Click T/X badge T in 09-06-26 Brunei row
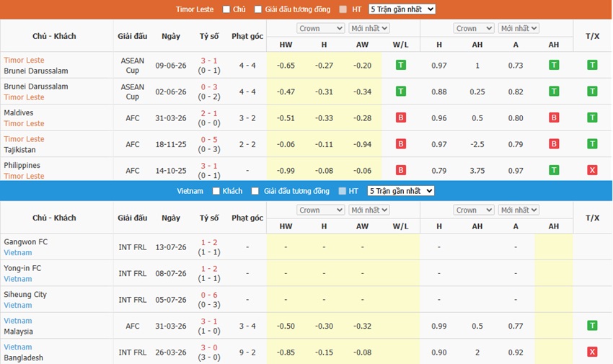613x364 pixels. click(x=592, y=65)
